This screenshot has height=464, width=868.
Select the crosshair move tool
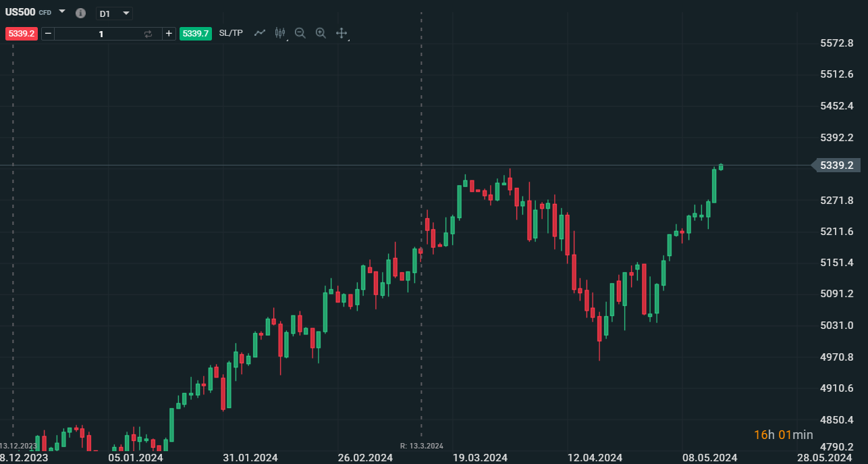click(x=342, y=32)
